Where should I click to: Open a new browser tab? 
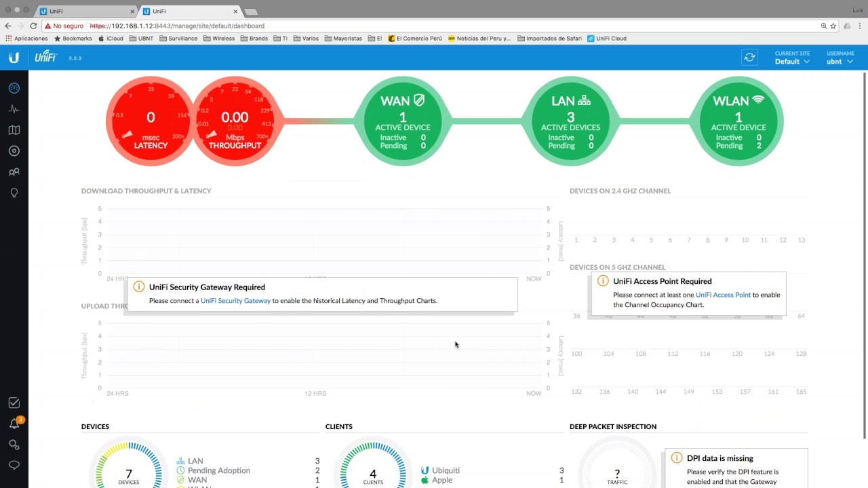pos(251,12)
